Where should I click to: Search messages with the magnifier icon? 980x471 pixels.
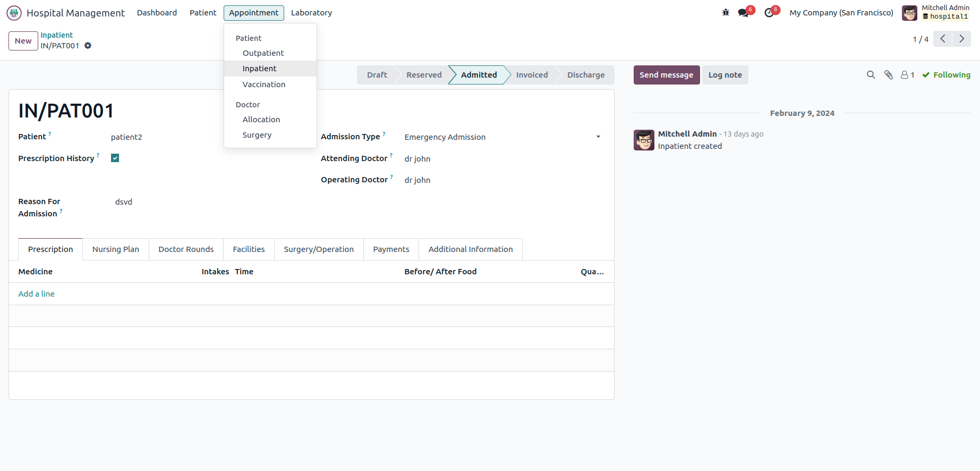871,75
